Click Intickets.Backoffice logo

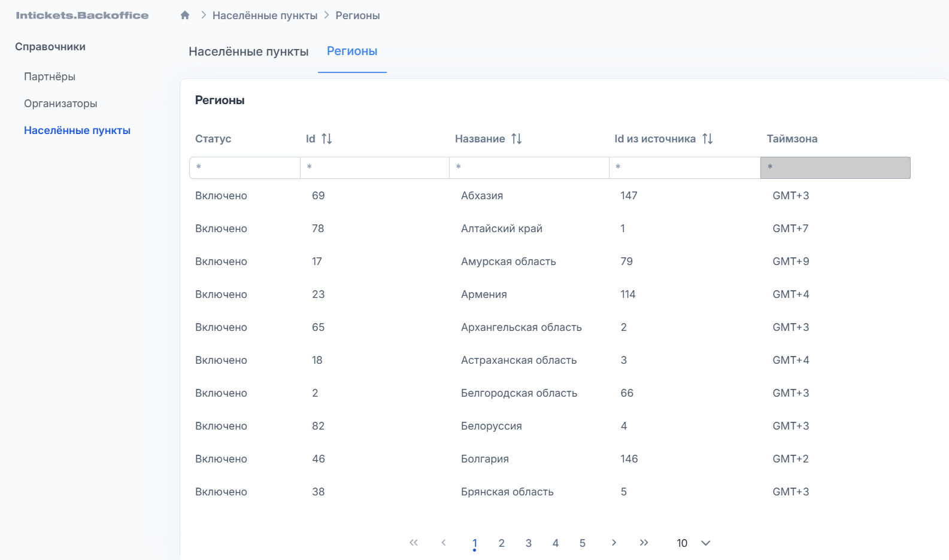coord(82,16)
